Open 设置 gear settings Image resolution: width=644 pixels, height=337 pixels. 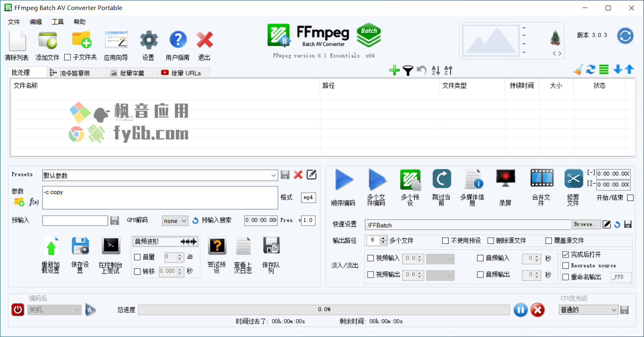pos(149,40)
